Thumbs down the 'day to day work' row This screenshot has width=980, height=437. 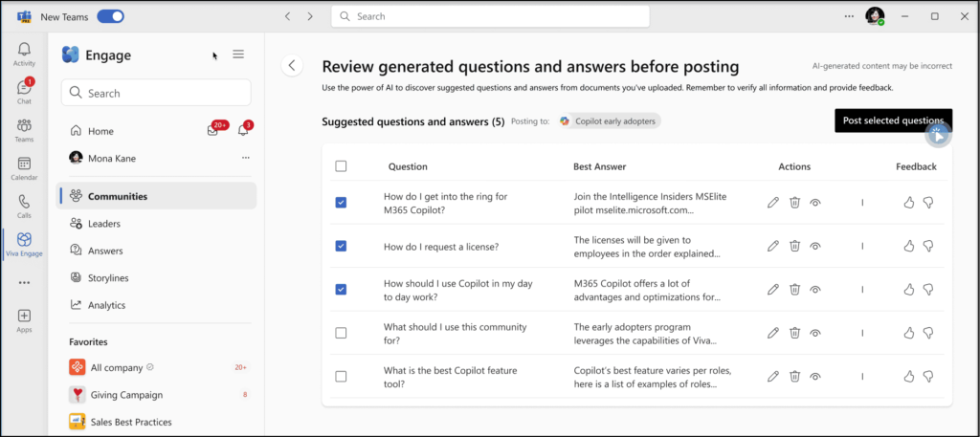[928, 289]
